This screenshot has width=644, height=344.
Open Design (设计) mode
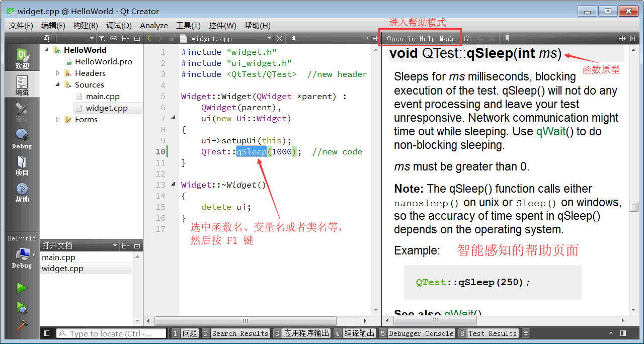coord(22,112)
